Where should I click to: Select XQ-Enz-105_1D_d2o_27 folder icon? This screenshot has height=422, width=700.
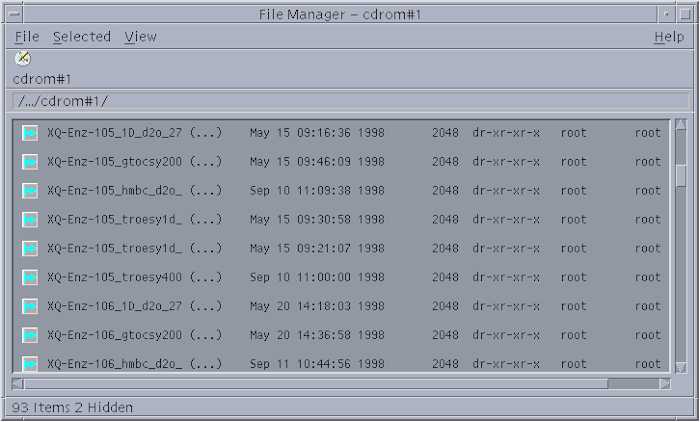tap(30, 133)
